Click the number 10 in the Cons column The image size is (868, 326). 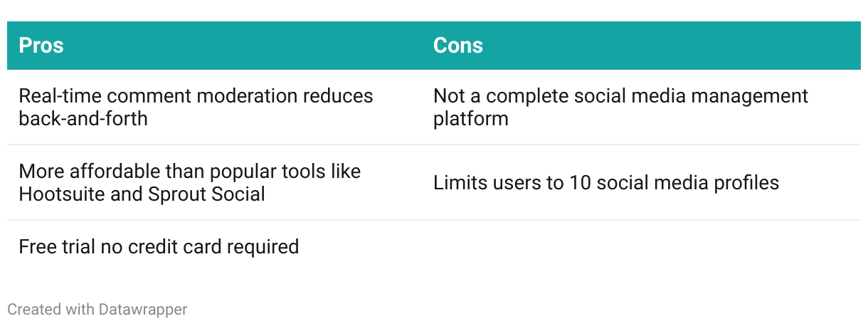576,183
